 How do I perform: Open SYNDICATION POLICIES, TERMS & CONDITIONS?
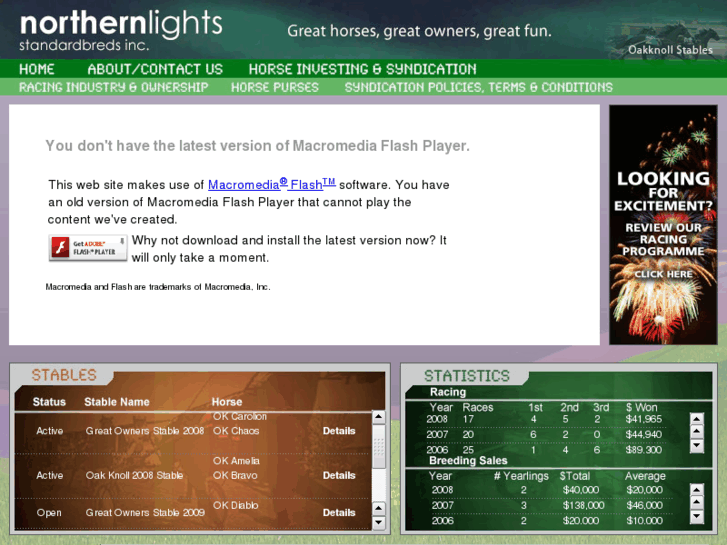(x=478, y=87)
